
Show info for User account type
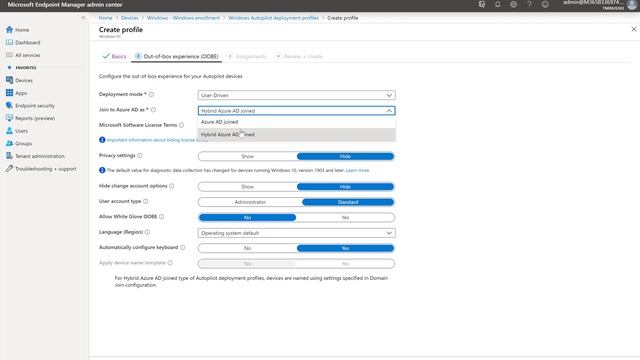(x=146, y=201)
